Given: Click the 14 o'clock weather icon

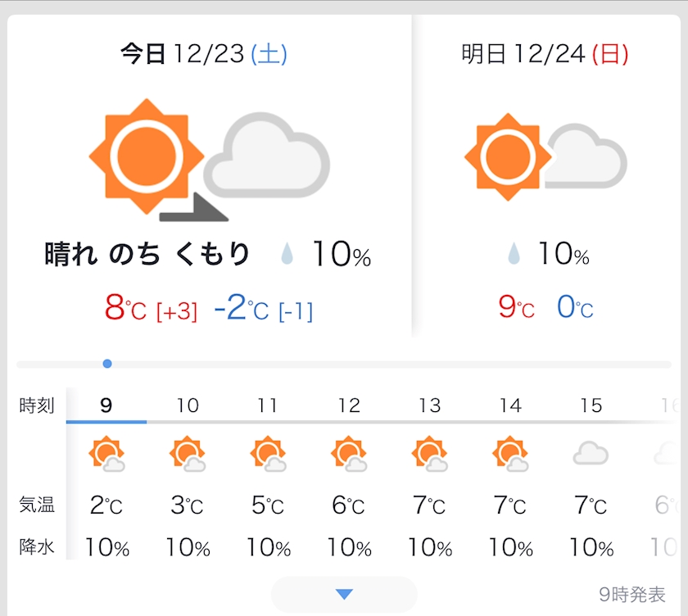Looking at the screenshot, I should tap(510, 455).
